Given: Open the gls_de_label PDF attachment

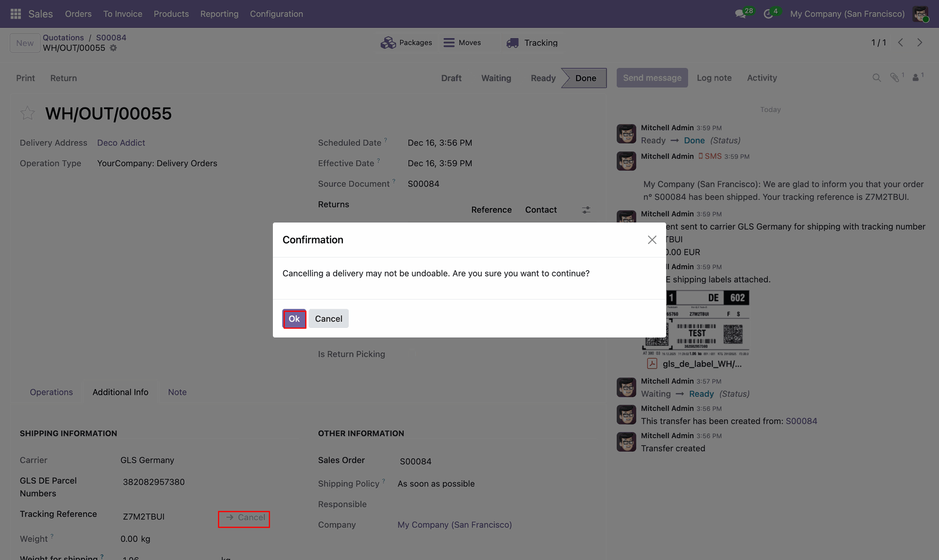Looking at the screenshot, I should (x=701, y=364).
